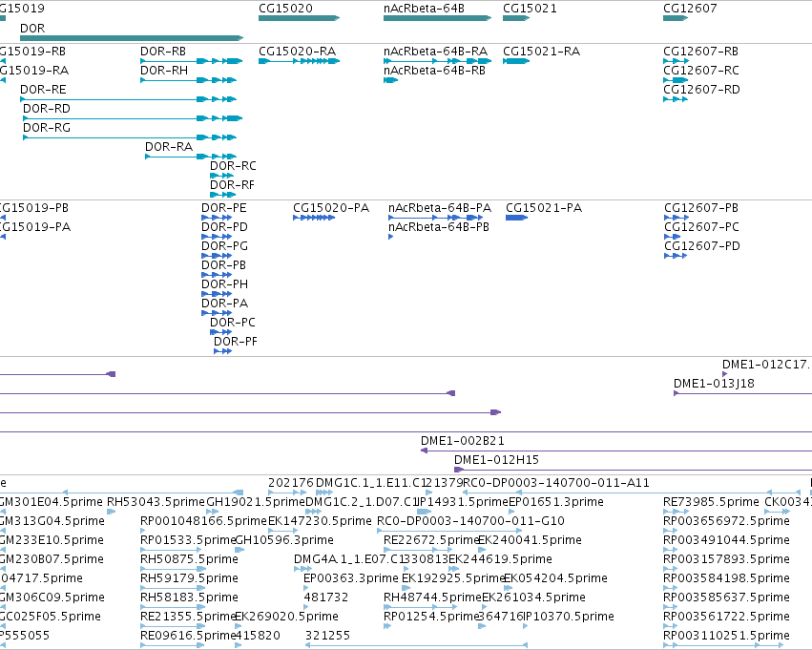Click the CG15020 gene label
The image size is (812, 650).
coord(285,9)
